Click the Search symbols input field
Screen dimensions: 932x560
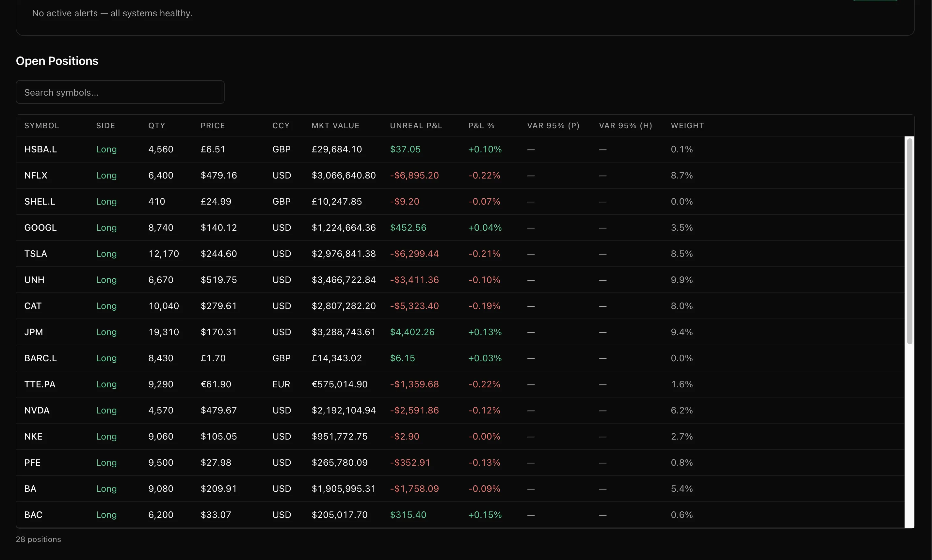120,92
